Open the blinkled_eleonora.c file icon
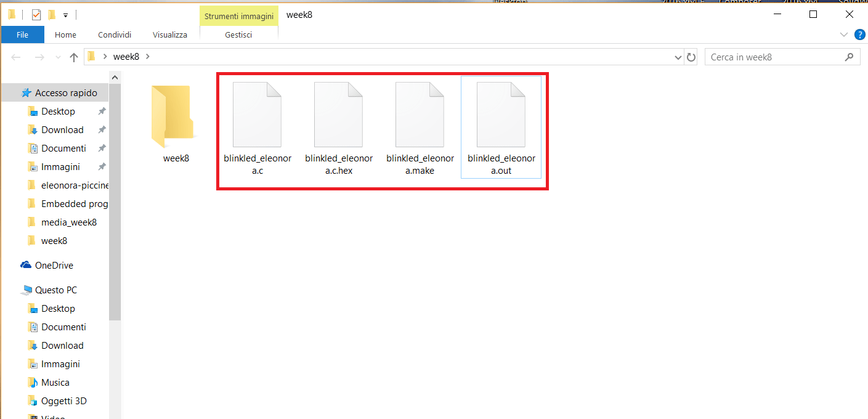The width and height of the screenshot is (868, 419). click(x=257, y=114)
